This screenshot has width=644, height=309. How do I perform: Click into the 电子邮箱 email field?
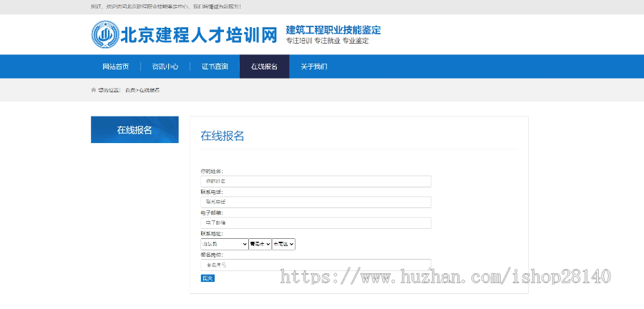pos(316,223)
